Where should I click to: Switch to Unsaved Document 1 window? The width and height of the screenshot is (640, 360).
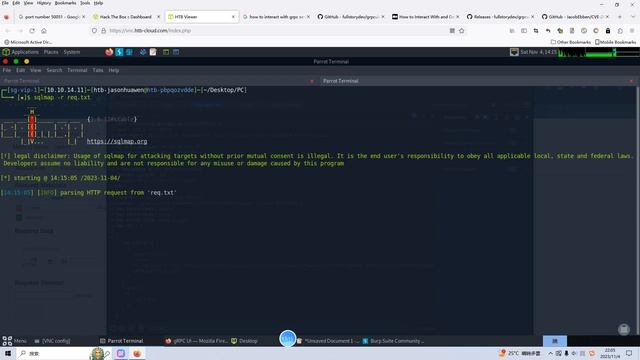tap(328, 341)
